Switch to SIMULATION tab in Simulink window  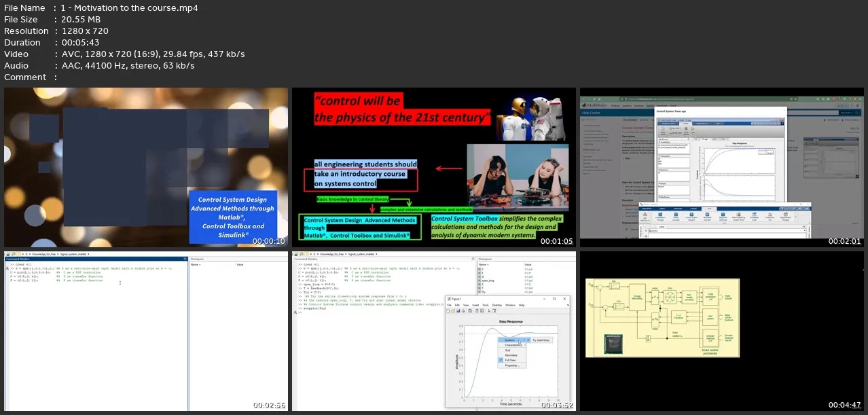point(647,209)
